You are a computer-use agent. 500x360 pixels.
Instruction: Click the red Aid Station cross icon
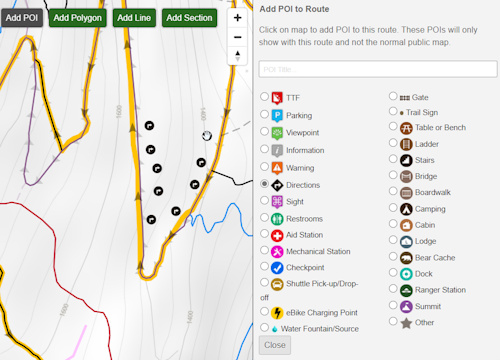(277, 235)
